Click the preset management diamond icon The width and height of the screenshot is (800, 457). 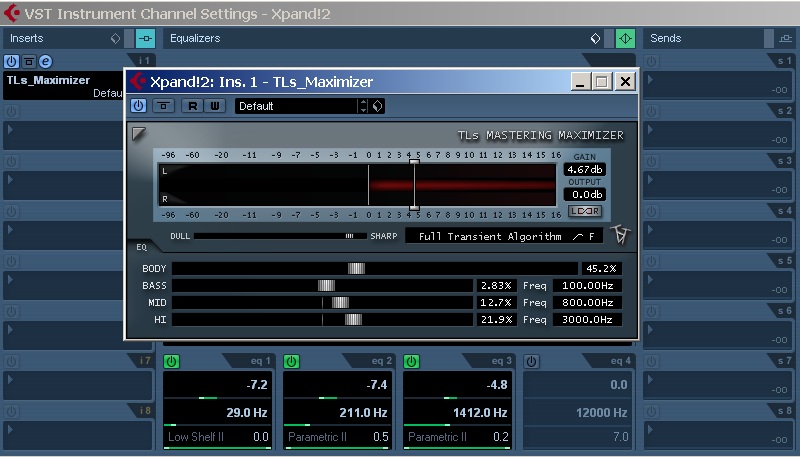click(378, 106)
